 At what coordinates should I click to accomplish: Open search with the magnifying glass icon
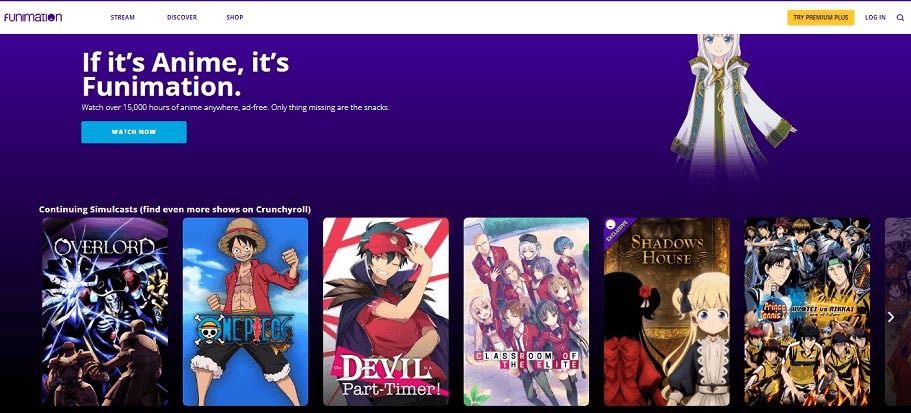pos(900,18)
